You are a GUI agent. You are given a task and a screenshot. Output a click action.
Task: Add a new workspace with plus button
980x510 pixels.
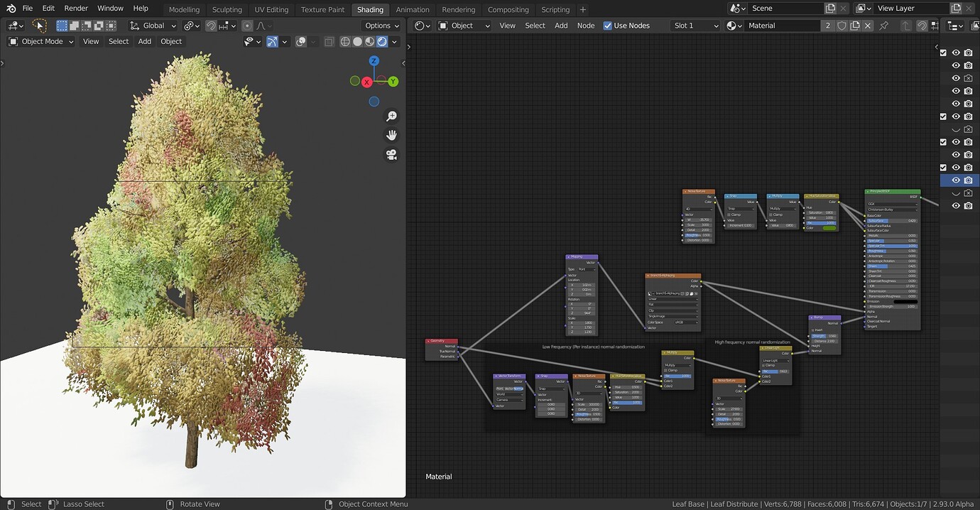coord(583,10)
